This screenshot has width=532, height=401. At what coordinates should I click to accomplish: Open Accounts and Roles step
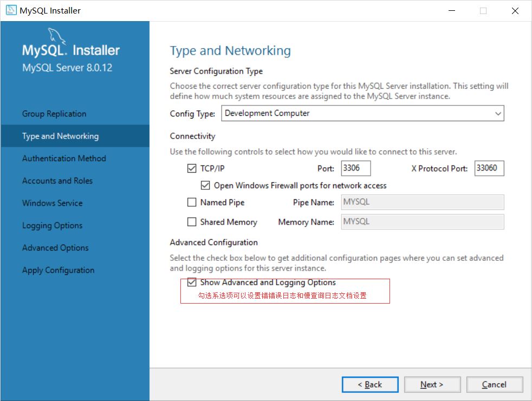57,181
